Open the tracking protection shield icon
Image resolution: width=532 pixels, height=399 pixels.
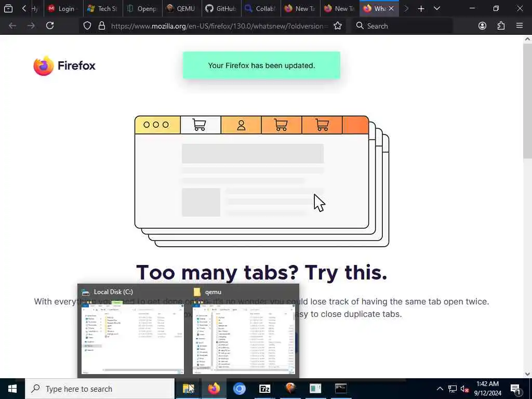(87, 26)
